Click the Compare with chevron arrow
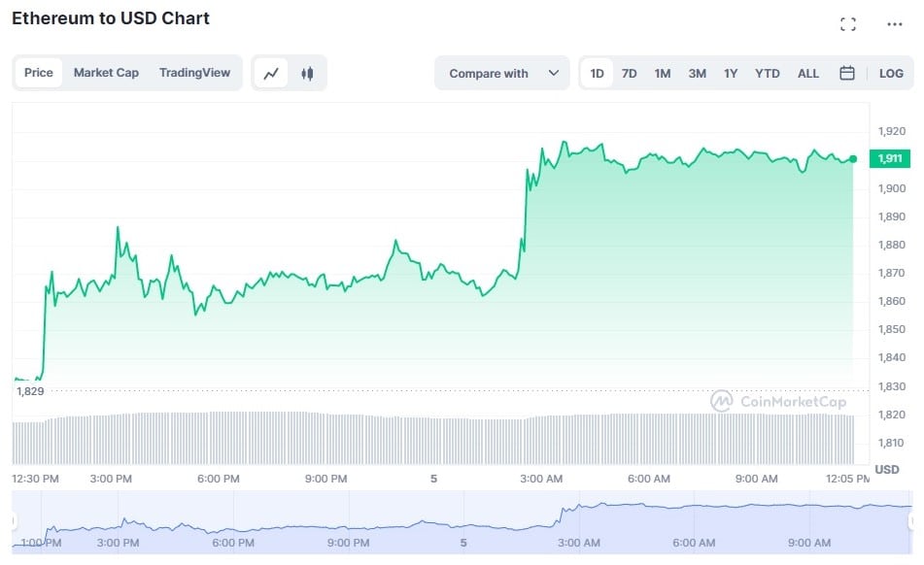Image resolution: width=924 pixels, height=565 pixels. pos(554,73)
